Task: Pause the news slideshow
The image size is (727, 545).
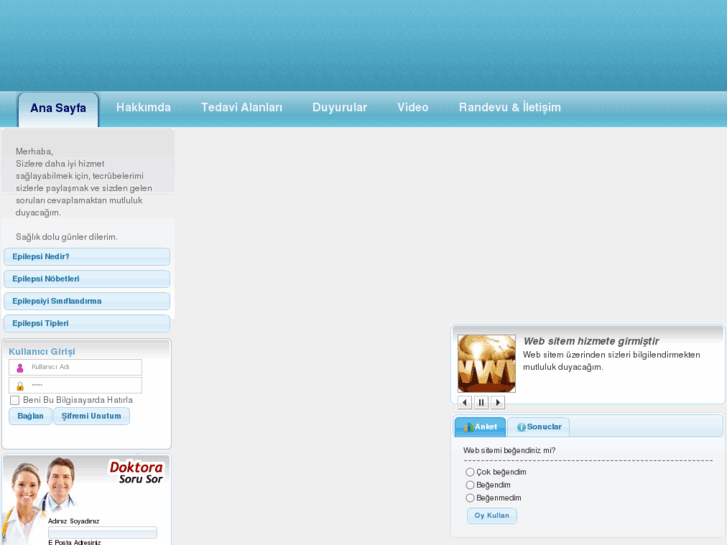Action: point(481,403)
